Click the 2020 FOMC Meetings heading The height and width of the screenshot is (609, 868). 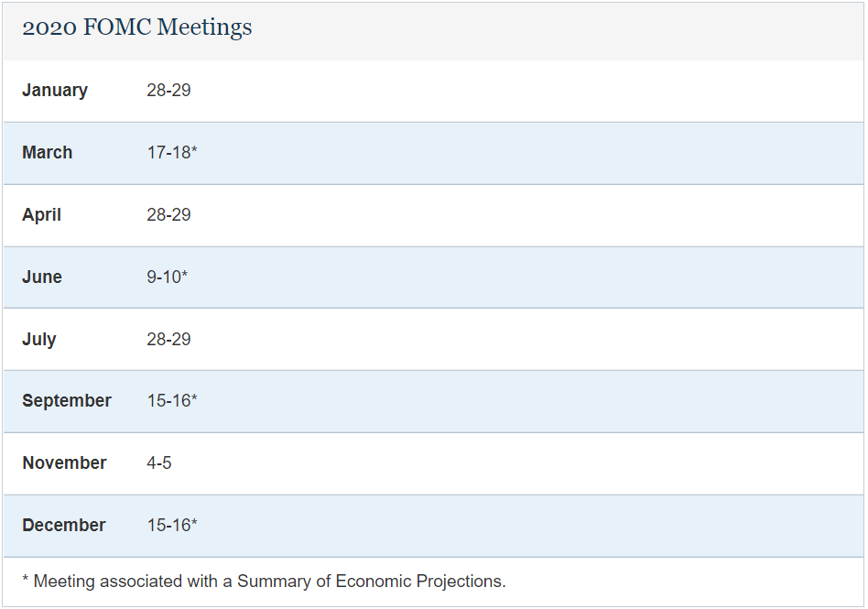(136, 27)
